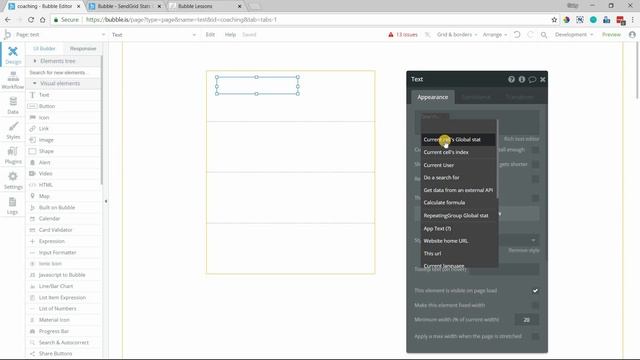The width and height of the screenshot is (640, 360).
Task: Switch to the Responsive palette tab
Action: click(x=83, y=49)
